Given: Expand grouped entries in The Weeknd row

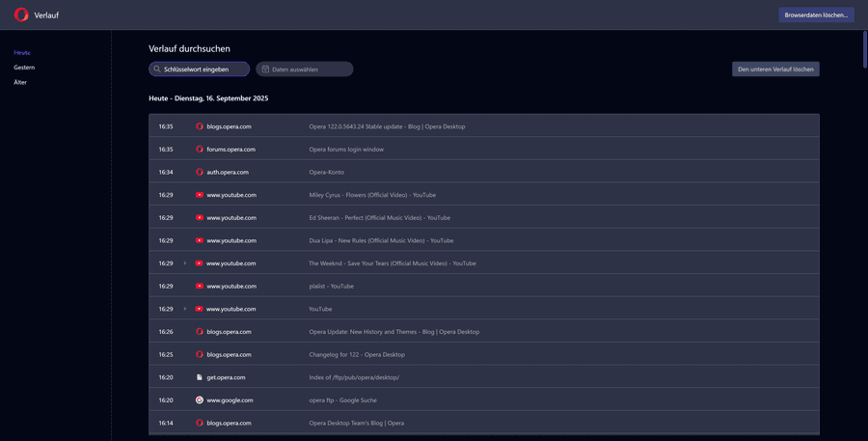Looking at the screenshot, I should tap(185, 263).
